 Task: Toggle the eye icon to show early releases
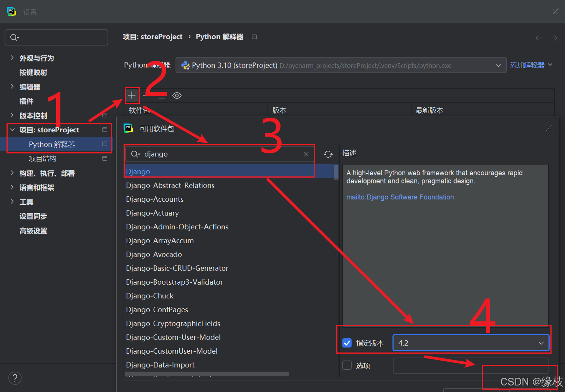pos(177,95)
